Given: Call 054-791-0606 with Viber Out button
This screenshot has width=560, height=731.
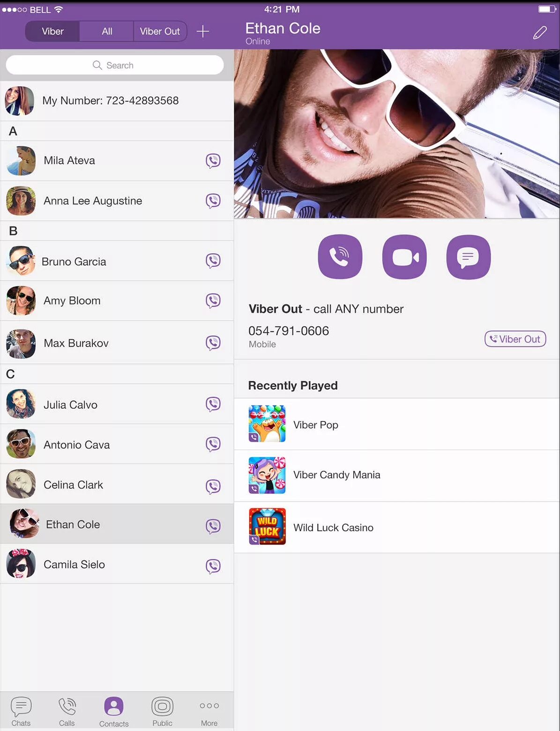Looking at the screenshot, I should [x=515, y=339].
